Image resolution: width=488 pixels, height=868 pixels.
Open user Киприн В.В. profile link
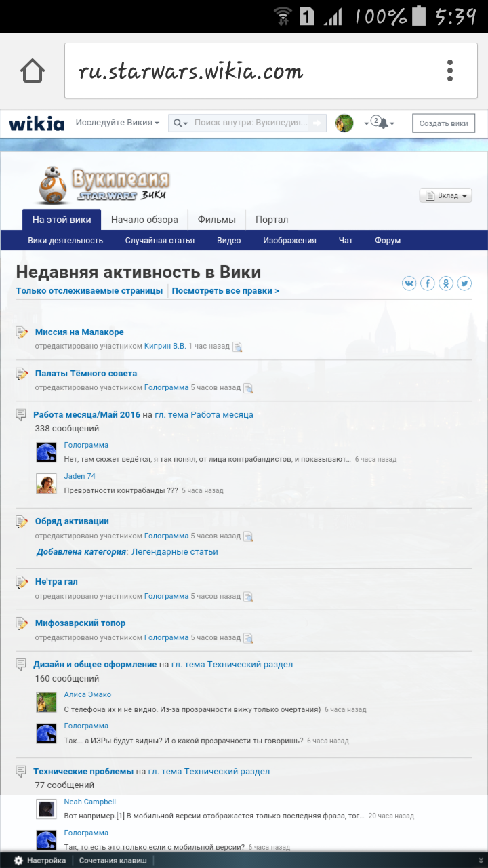pyautogui.click(x=165, y=347)
